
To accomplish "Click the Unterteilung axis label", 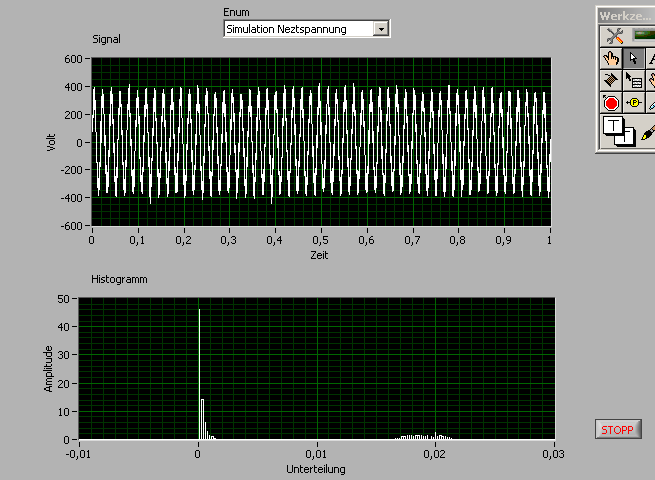I will 316,469.
